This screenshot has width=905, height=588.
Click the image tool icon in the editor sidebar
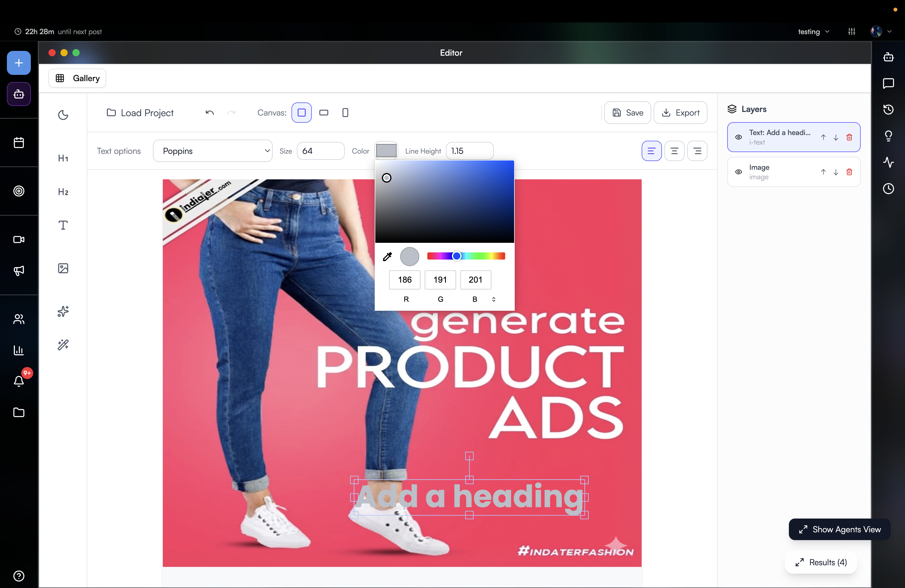63,268
